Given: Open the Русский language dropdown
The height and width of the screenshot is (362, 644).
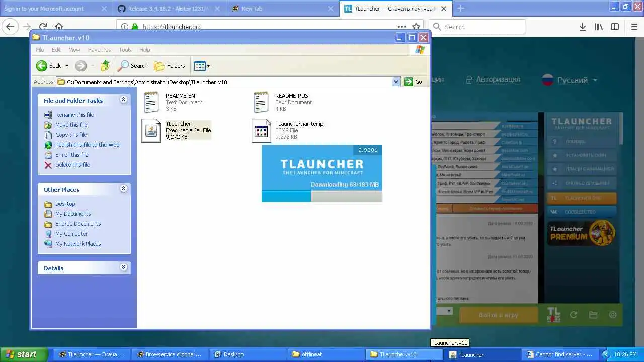Looking at the screenshot, I should pyautogui.click(x=570, y=80).
